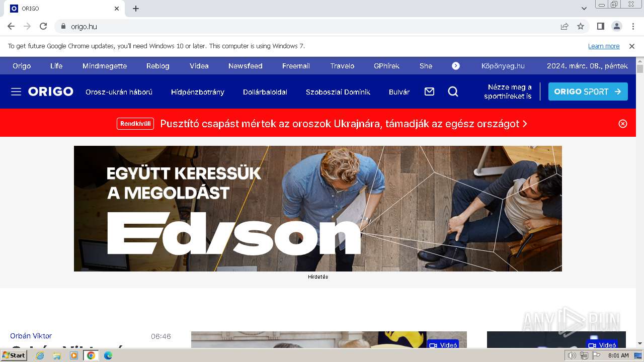Open the Newsfeed section
The image size is (644, 362).
click(246, 66)
